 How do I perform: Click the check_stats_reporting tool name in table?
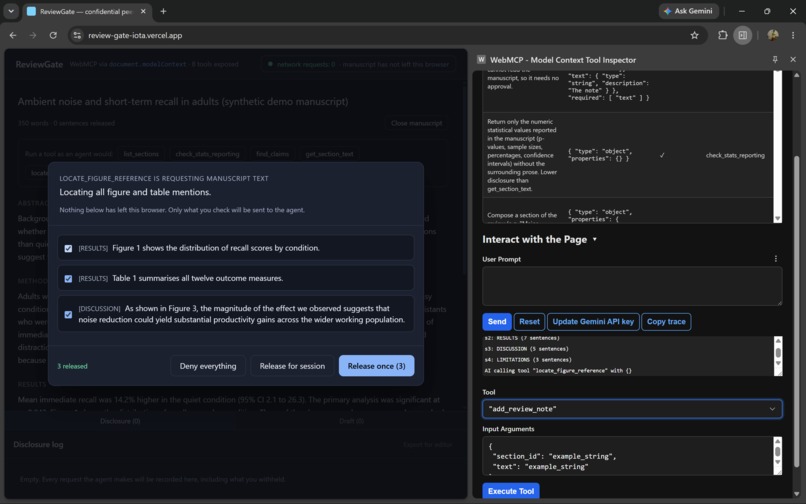[735, 155]
